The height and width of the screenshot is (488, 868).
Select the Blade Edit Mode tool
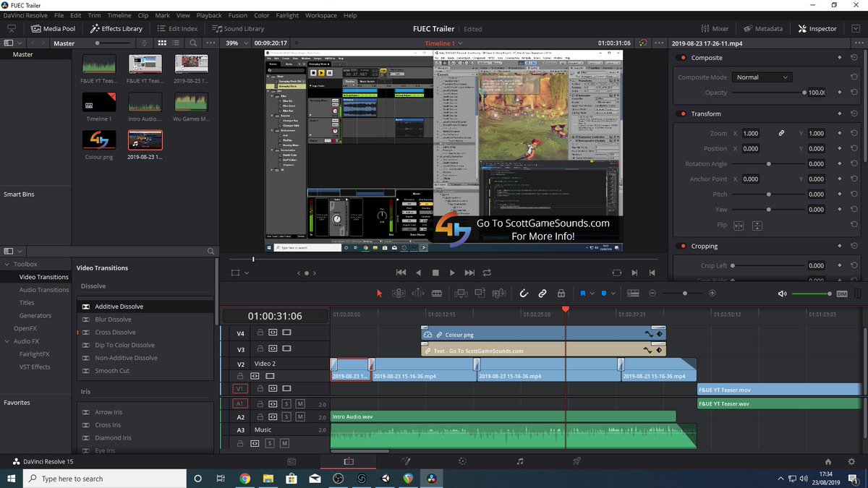pos(437,293)
